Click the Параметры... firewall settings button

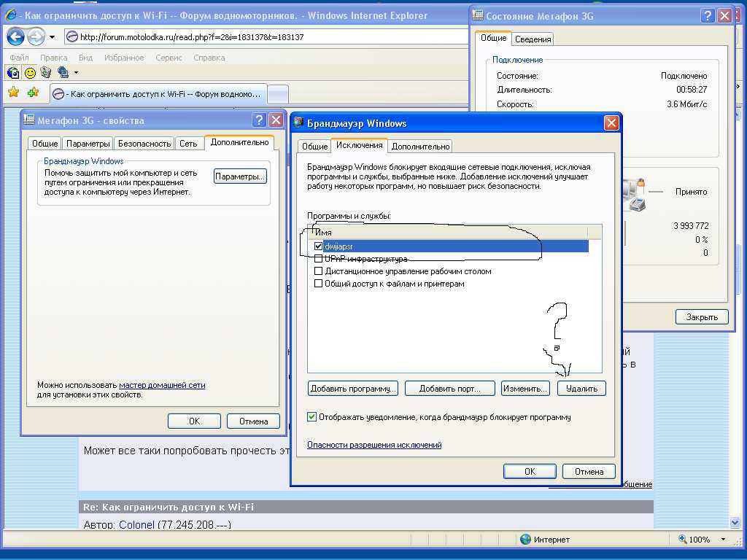(240, 176)
